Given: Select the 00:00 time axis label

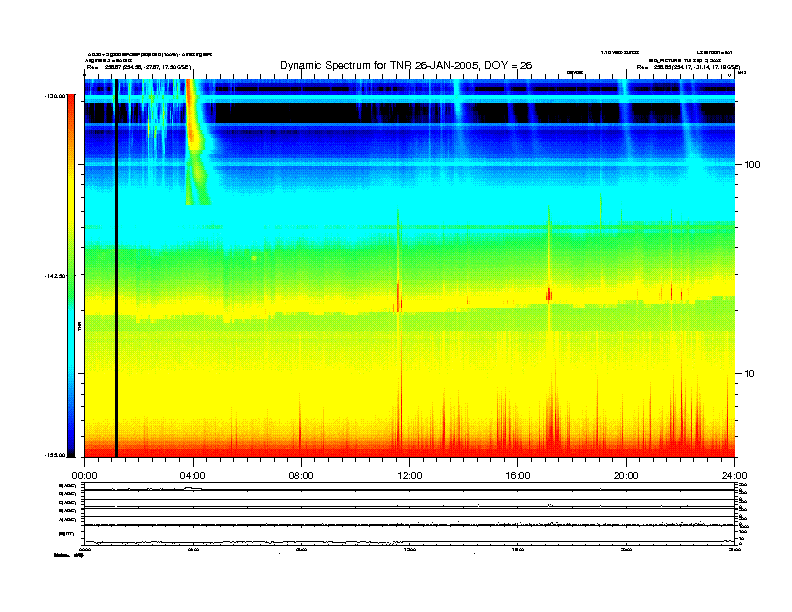Looking at the screenshot, I should pos(84,476).
